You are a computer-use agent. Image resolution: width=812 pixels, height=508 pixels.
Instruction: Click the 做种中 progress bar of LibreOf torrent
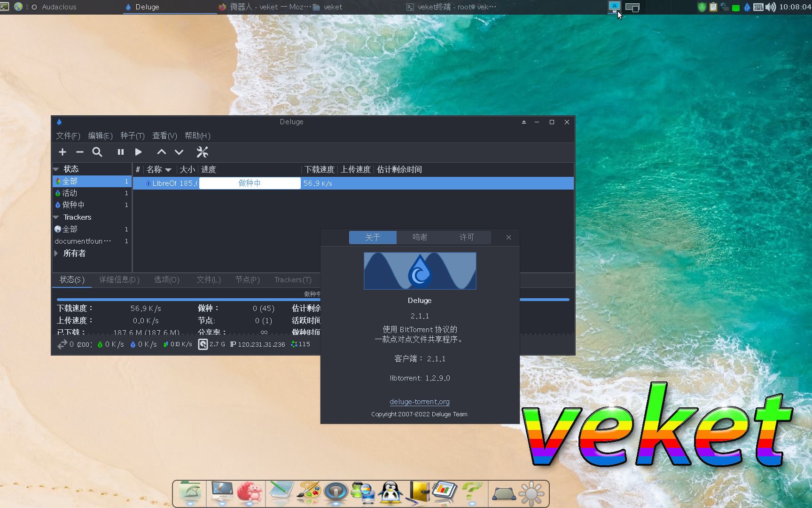[x=250, y=183]
